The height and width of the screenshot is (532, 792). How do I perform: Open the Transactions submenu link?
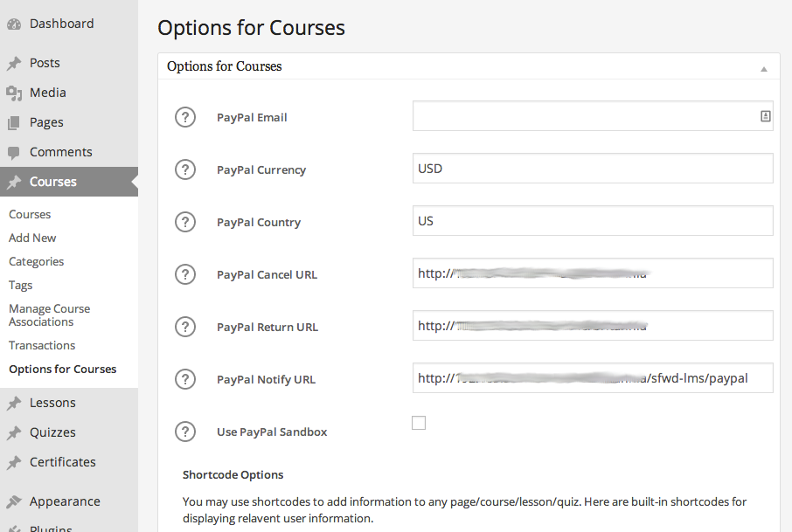pos(42,345)
